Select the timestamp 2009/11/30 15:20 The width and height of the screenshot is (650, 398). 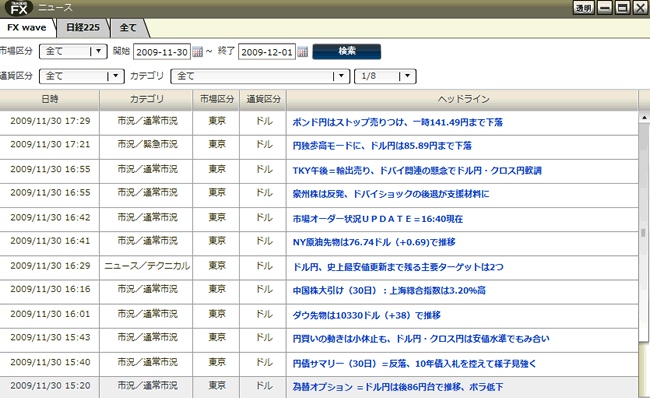[50, 386]
